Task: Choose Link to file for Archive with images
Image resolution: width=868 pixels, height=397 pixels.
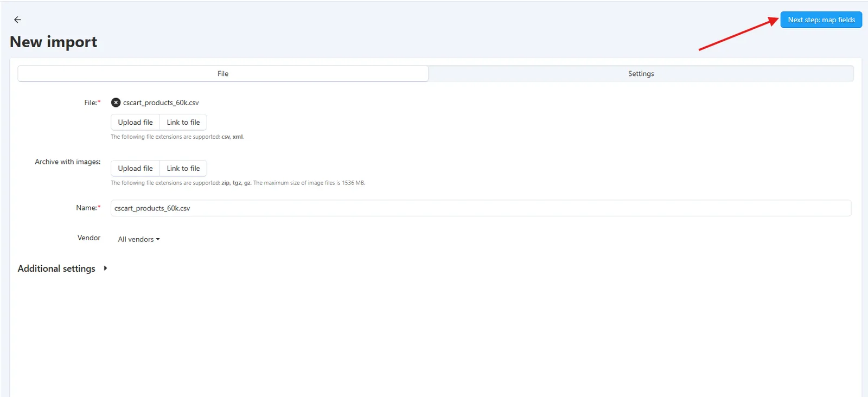Action: (183, 169)
